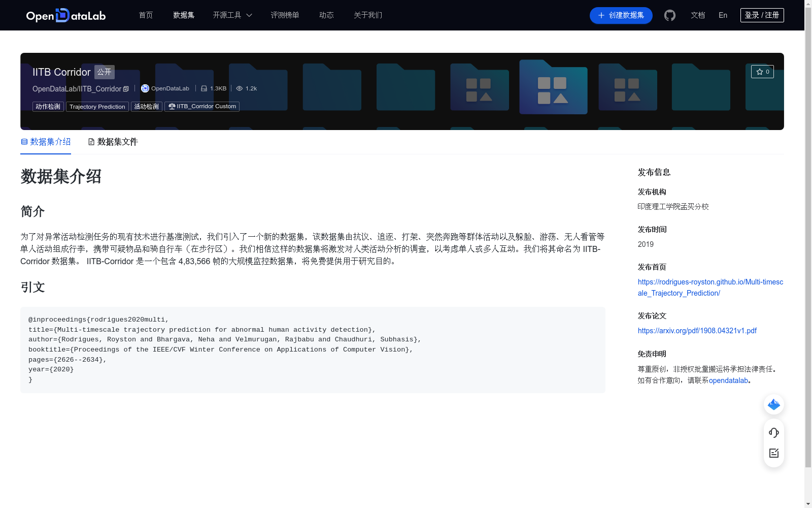Click the 创建数据集 button
The width and height of the screenshot is (812, 508).
[621, 15]
